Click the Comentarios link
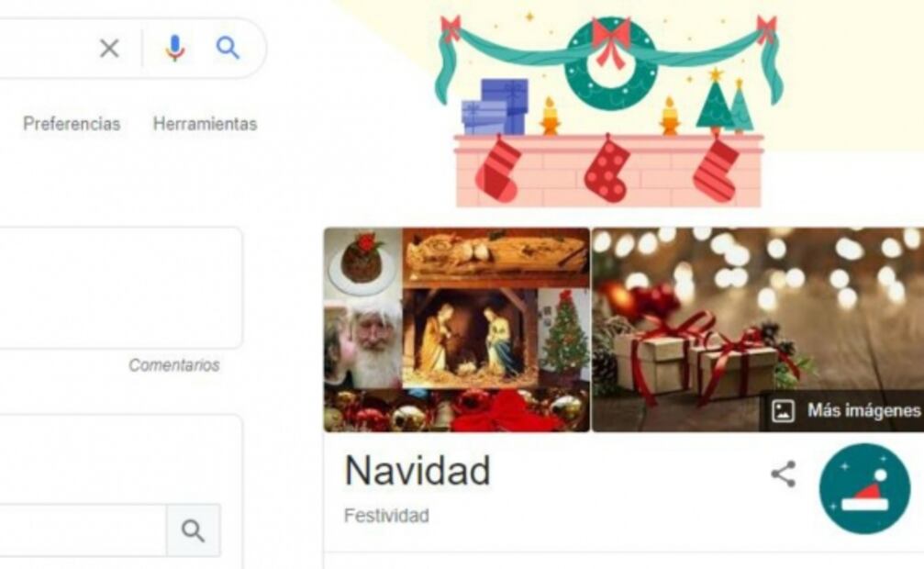924x569 pixels. click(173, 365)
